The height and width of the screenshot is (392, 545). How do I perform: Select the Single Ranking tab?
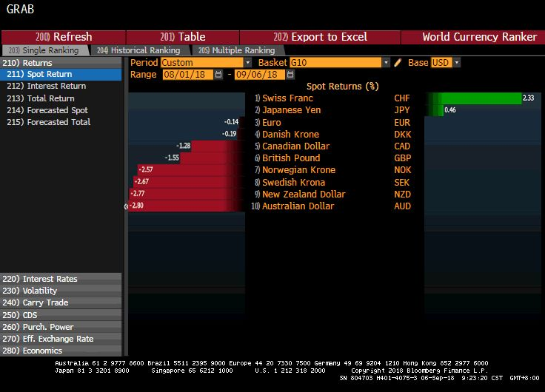coord(44,50)
